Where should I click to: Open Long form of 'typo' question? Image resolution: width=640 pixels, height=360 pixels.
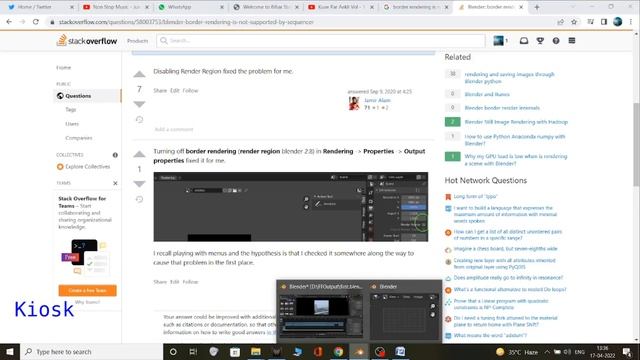pos(475,196)
